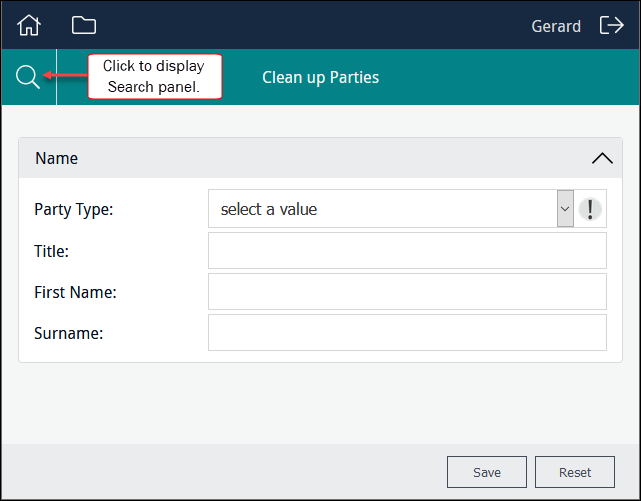Click the First Name label

75,292
